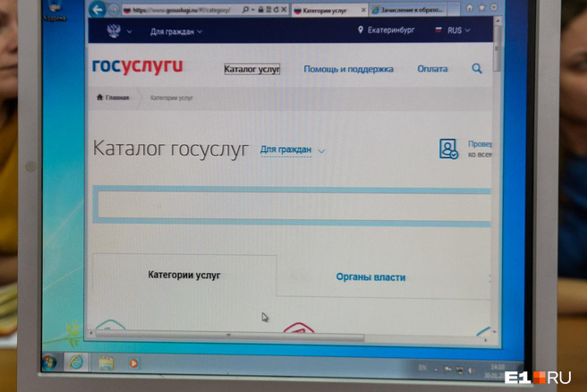Select the Категории услуг page tab
The image size is (587, 392).
[184, 275]
